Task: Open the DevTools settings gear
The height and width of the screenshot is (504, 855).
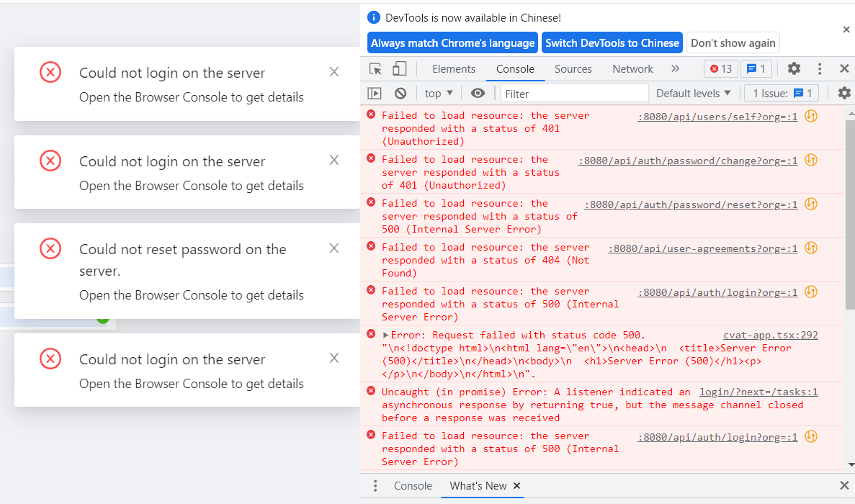Action: [794, 68]
